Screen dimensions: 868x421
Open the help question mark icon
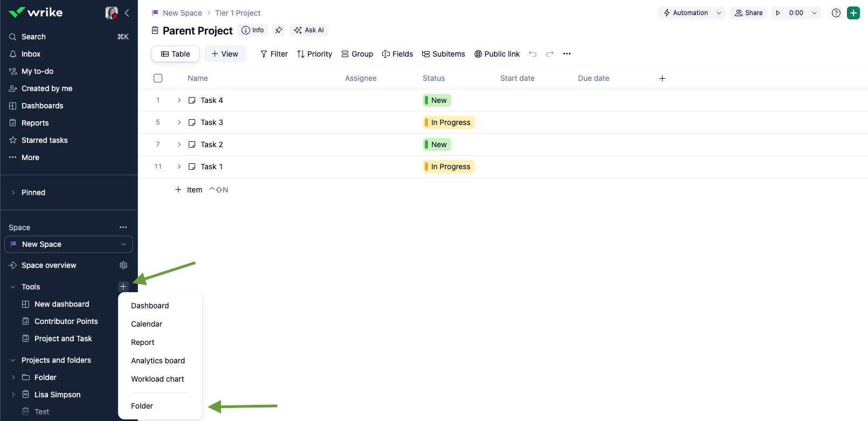coord(836,13)
